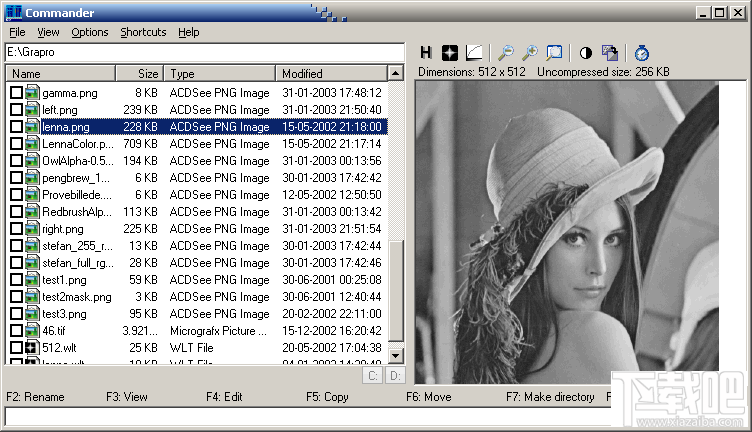Viewport: 752px width, 432px height.
Task: Toggle the checkbox beside test3.png
Action: (x=16, y=314)
